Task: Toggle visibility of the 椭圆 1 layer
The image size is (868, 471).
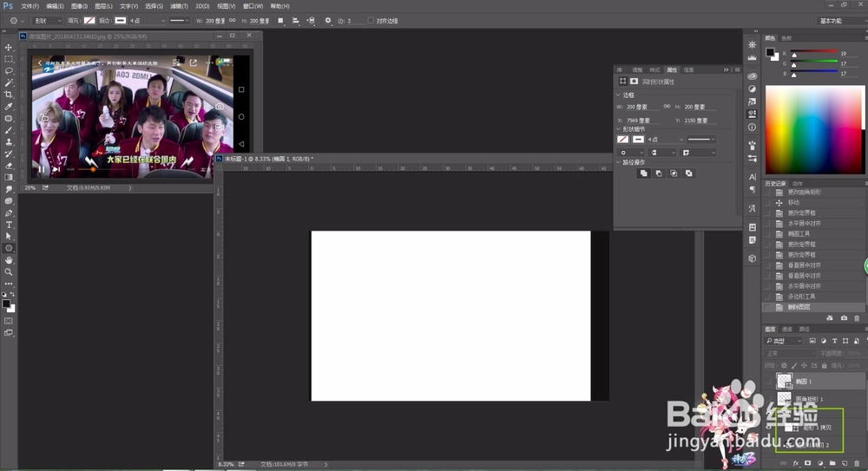Action: (768, 381)
